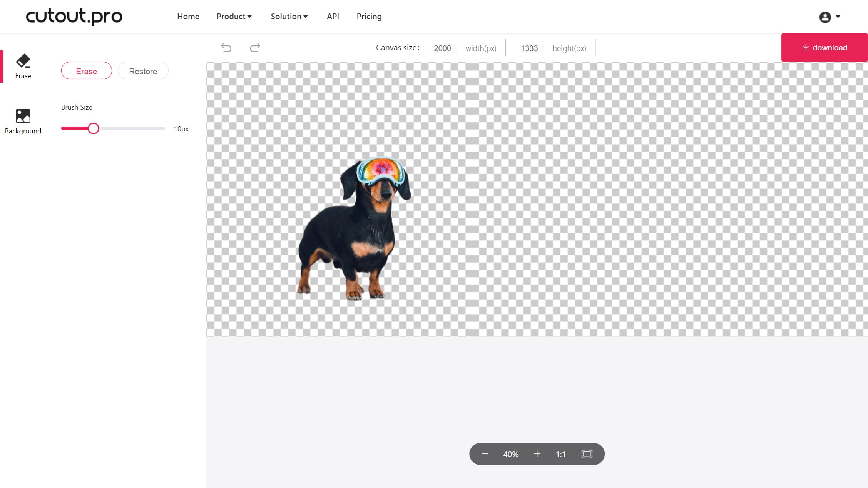
Task: Open the user account menu
Action: click(825, 17)
